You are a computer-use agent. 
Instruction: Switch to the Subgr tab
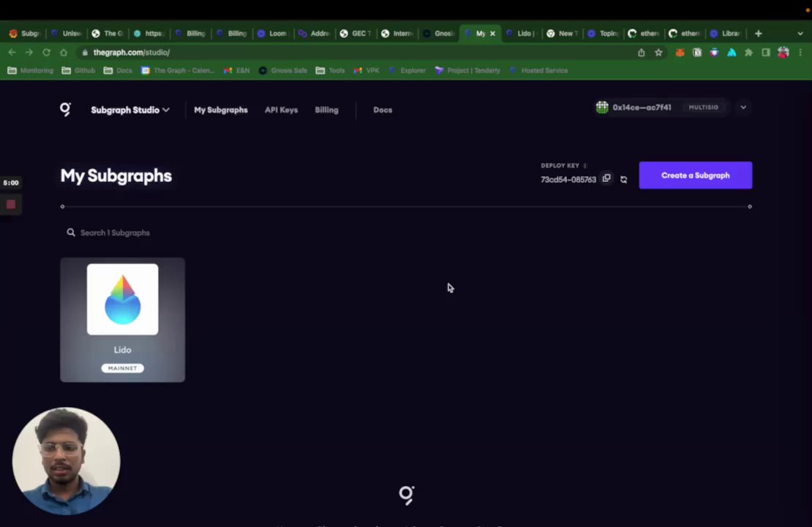point(25,33)
